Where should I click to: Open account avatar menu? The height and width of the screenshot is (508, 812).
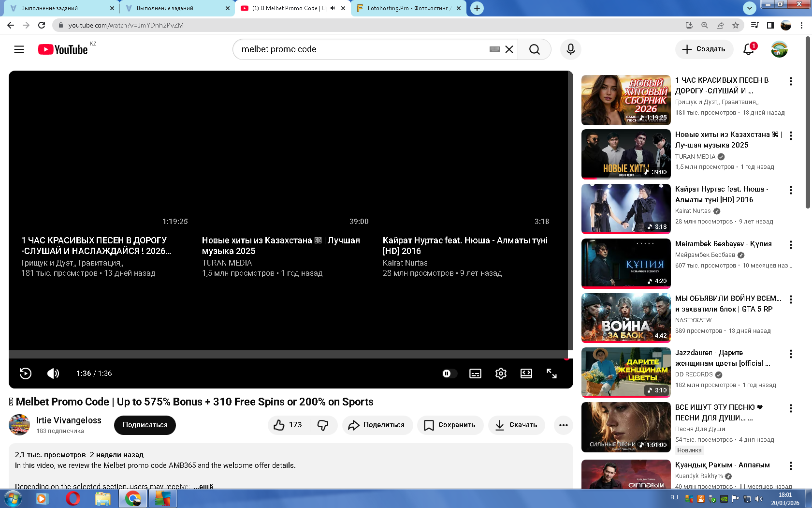(779, 49)
